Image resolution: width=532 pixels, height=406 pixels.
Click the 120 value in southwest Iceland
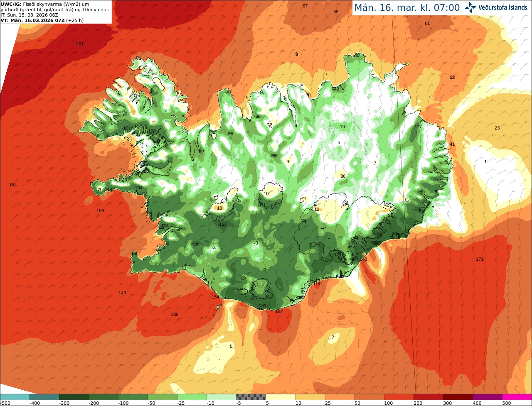click(195, 245)
